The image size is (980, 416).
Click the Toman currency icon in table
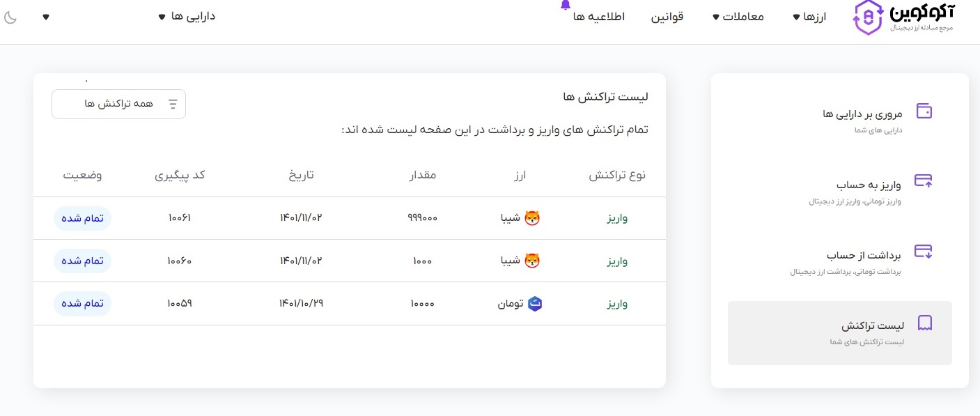536,304
